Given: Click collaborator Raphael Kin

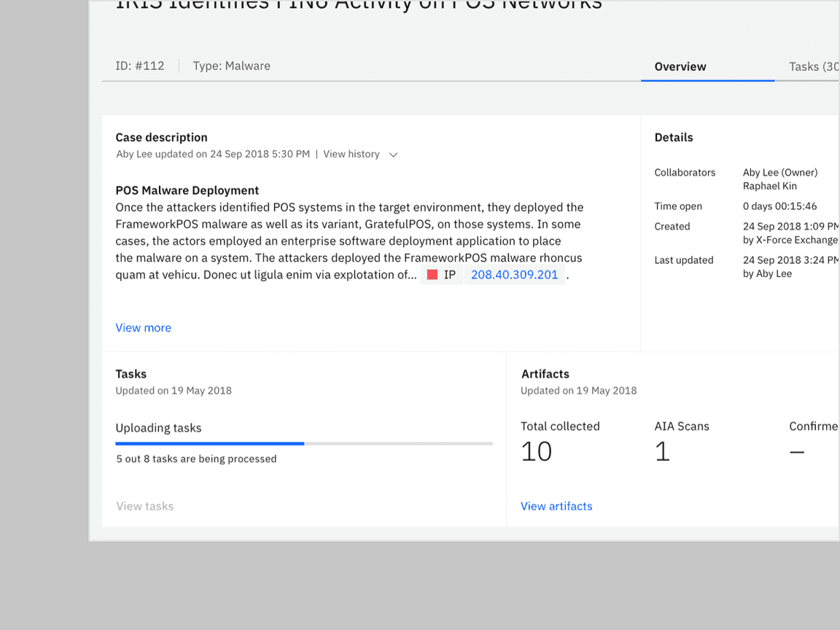Looking at the screenshot, I should (x=769, y=186).
